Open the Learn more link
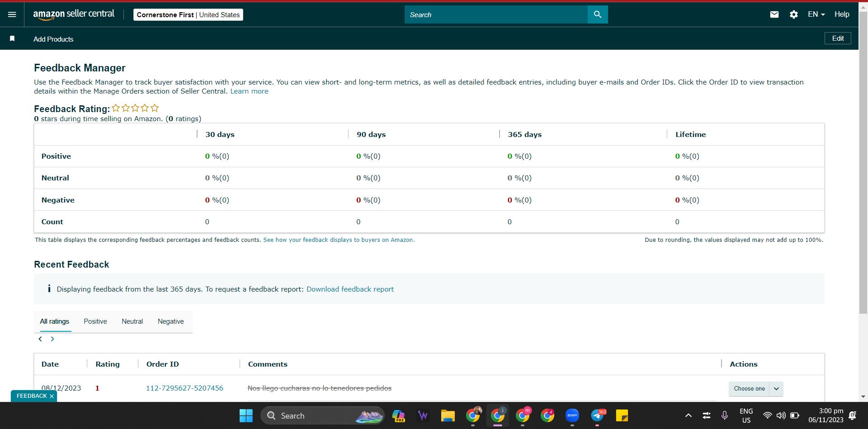This screenshot has width=868, height=429. click(250, 91)
